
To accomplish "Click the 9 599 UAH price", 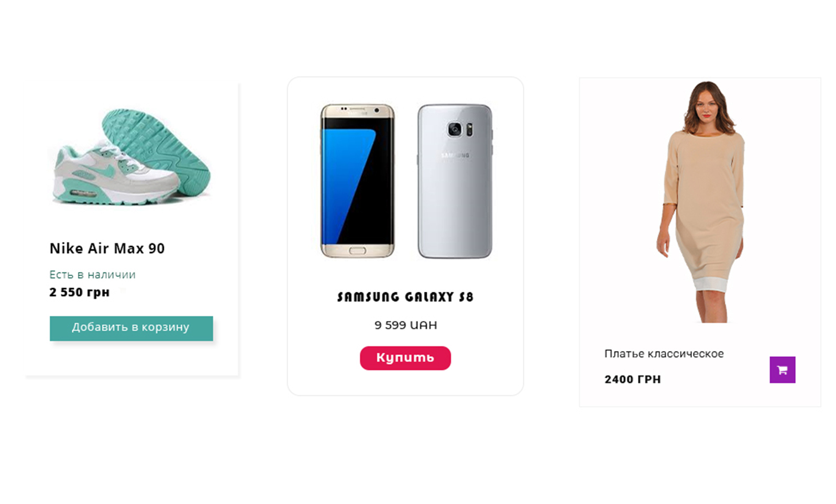I will coord(405,325).
